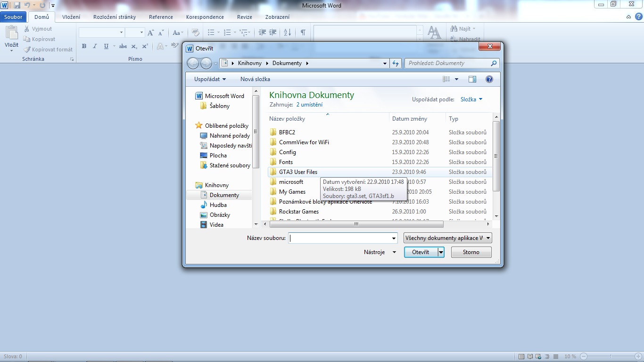Image resolution: width=644 pixels, height=362 pixels.
Task: Open the file type filter dropdown
Action: [x=448, y=238]
